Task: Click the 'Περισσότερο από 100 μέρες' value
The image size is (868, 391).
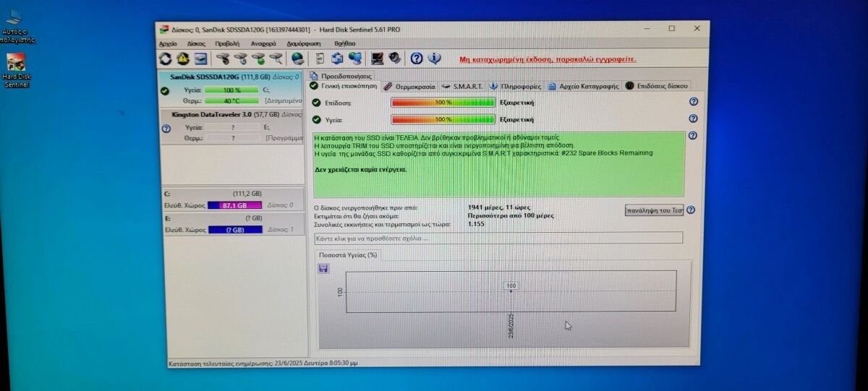Action: pyautogui.click(x=511, y=215)
